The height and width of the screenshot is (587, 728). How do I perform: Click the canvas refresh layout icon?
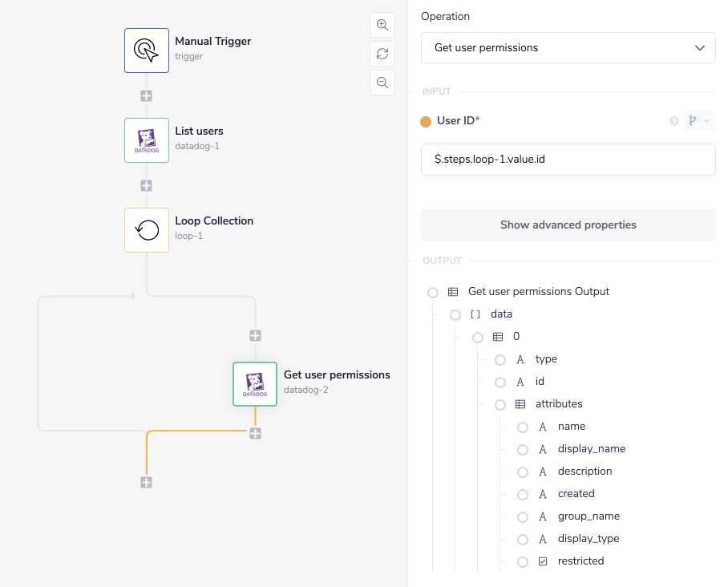click(x=382, y=53)
